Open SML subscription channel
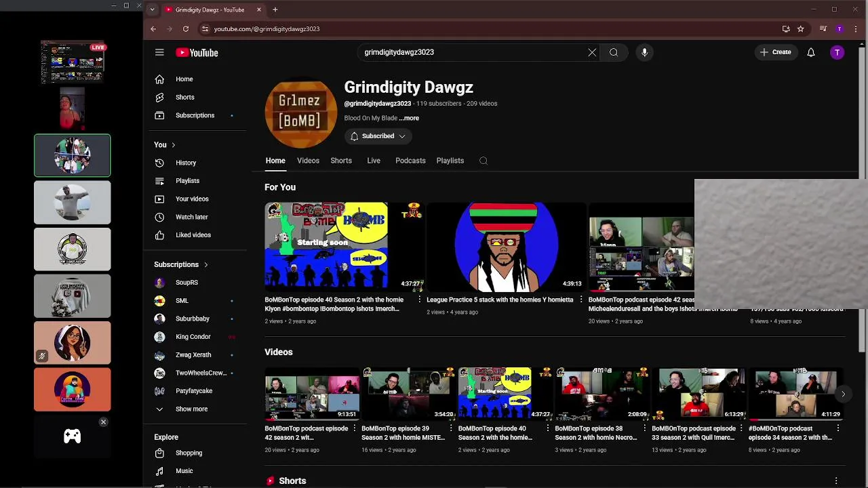 coord(197,301)
